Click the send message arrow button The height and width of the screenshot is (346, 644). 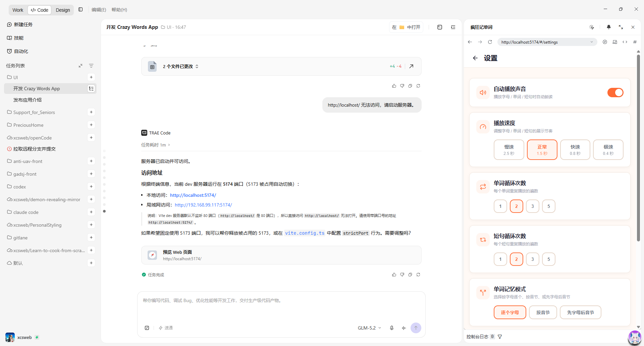416,328
